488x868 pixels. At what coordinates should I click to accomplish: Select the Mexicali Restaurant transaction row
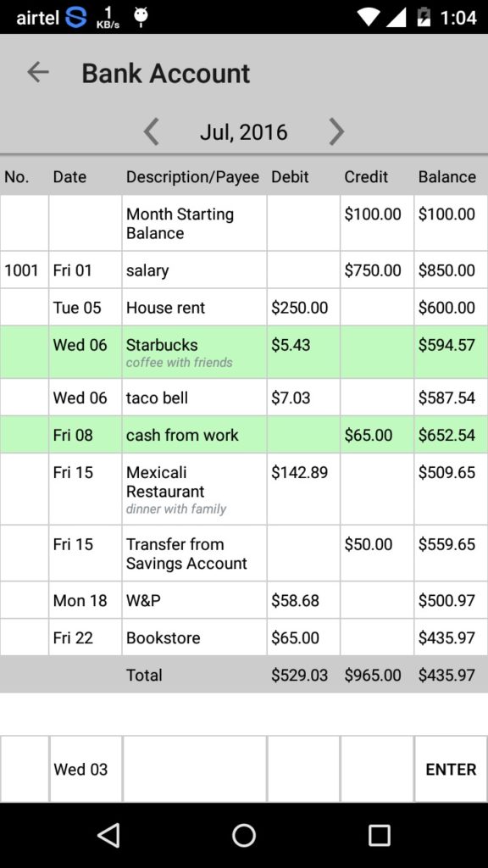(x=244, y=487)
